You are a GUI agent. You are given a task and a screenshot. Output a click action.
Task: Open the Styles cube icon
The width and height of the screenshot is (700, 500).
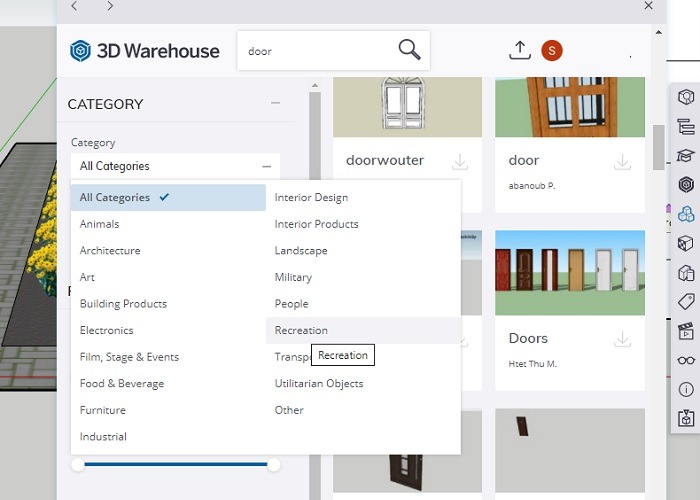686,244
